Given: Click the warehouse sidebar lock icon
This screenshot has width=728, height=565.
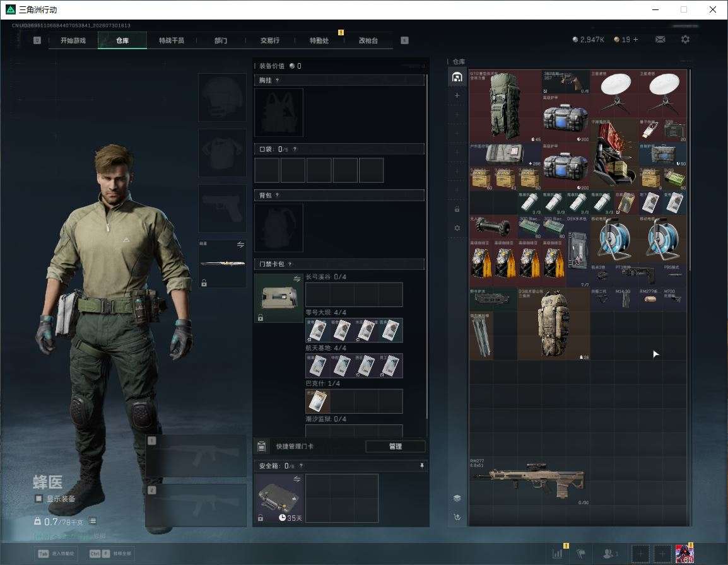Looking at the screenshot, I should (x=457, y=209).
